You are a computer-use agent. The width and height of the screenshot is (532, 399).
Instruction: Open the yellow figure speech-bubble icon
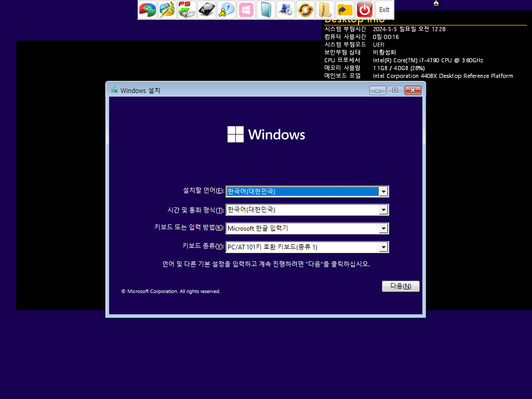click(227, 10)
